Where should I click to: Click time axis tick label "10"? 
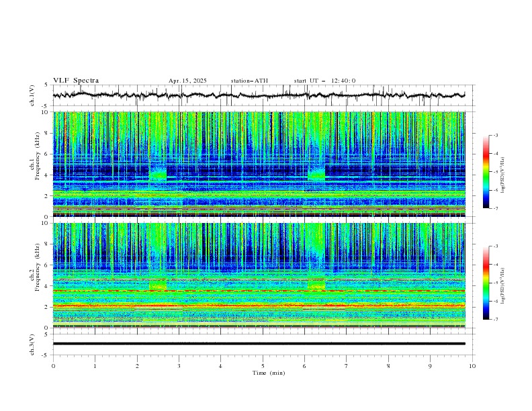click(472, 366)
